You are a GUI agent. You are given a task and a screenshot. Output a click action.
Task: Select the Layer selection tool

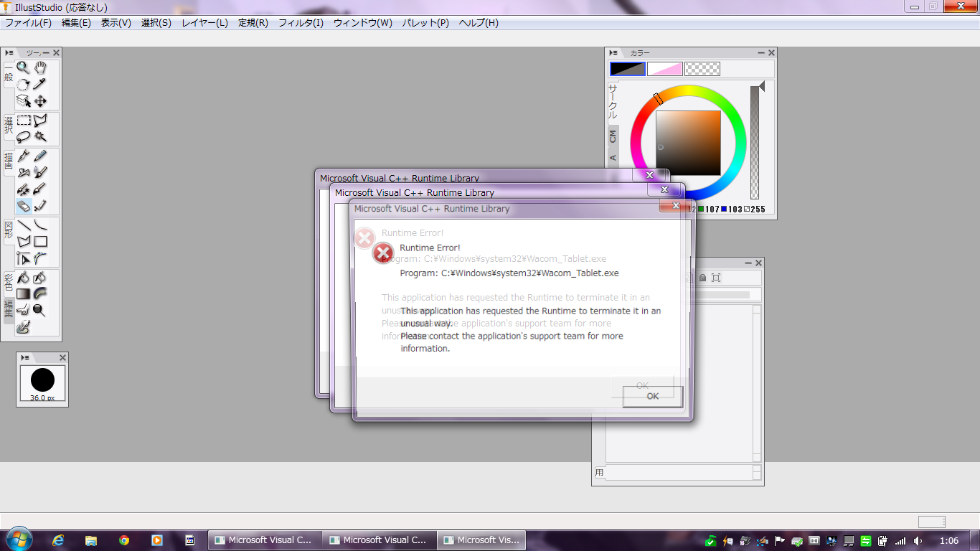pos(24,101)
